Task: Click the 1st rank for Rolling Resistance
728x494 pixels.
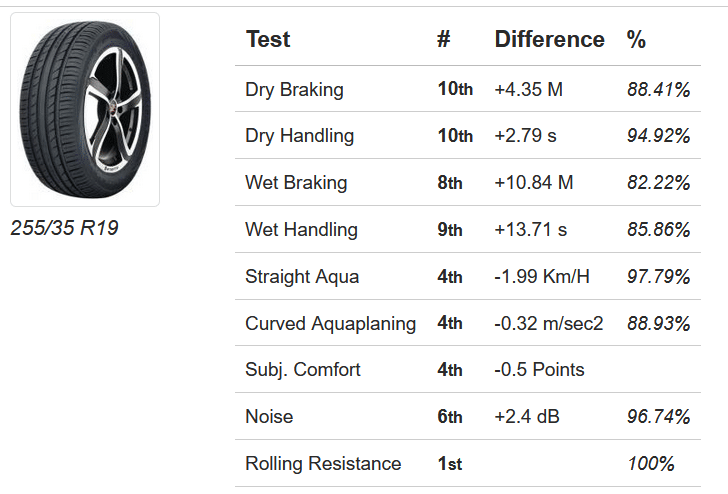Action: coord(450,464)
